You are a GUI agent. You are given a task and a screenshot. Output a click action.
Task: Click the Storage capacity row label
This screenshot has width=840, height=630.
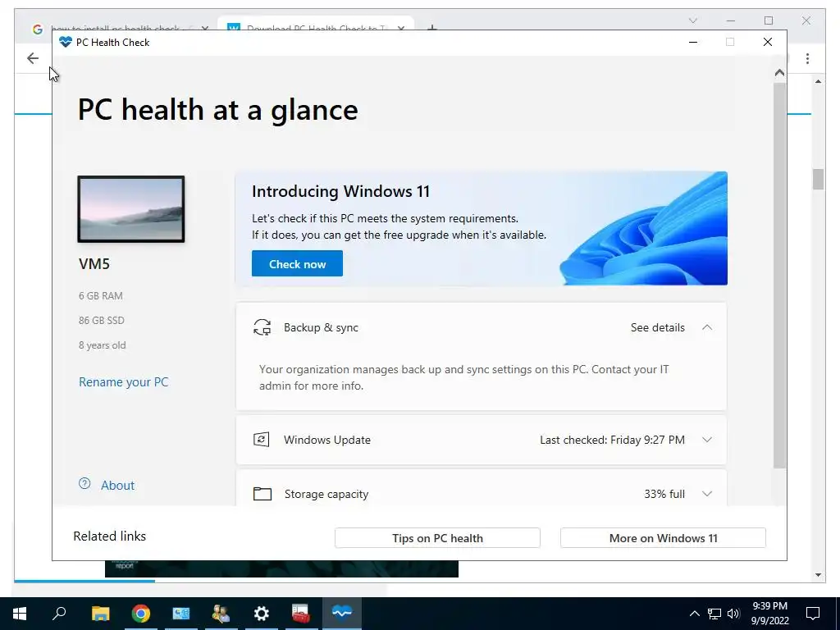click(326, 494)
